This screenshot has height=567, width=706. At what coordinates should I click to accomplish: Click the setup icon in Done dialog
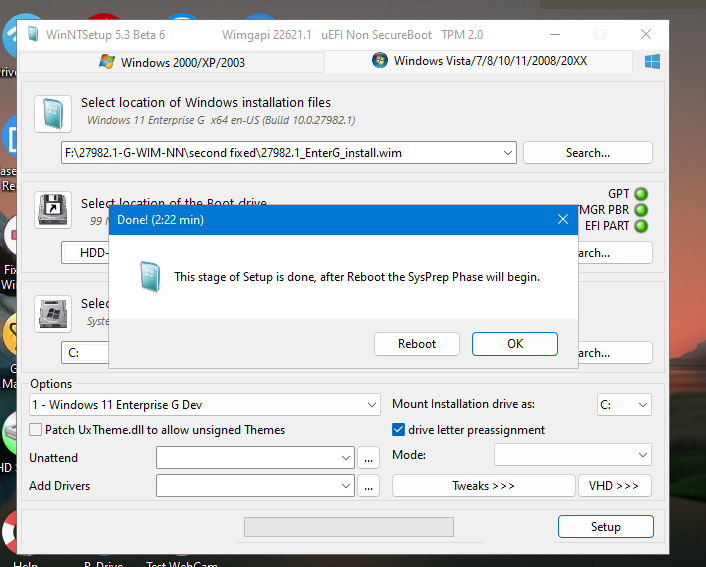150,277
